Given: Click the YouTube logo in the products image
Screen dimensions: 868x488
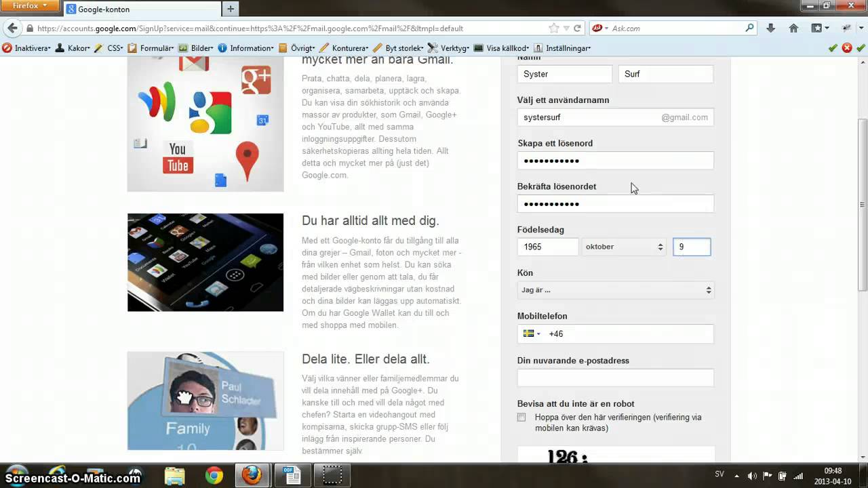Looking at the screenshot, I should [178, 157].
